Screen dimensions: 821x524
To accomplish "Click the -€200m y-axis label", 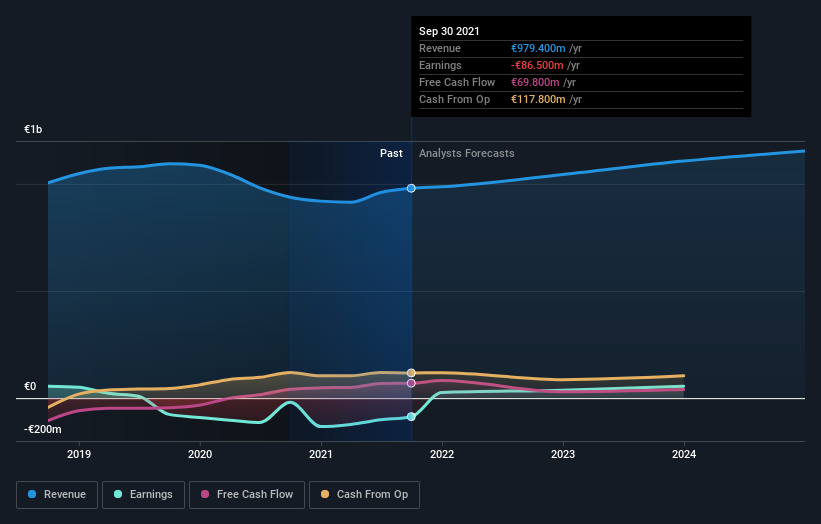I will pos(42,429).
